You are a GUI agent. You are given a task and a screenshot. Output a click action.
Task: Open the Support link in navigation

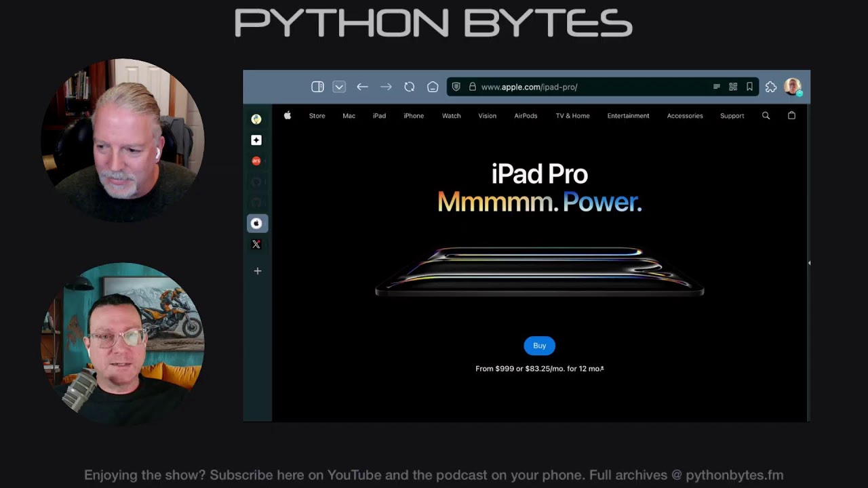click(732, 116)
